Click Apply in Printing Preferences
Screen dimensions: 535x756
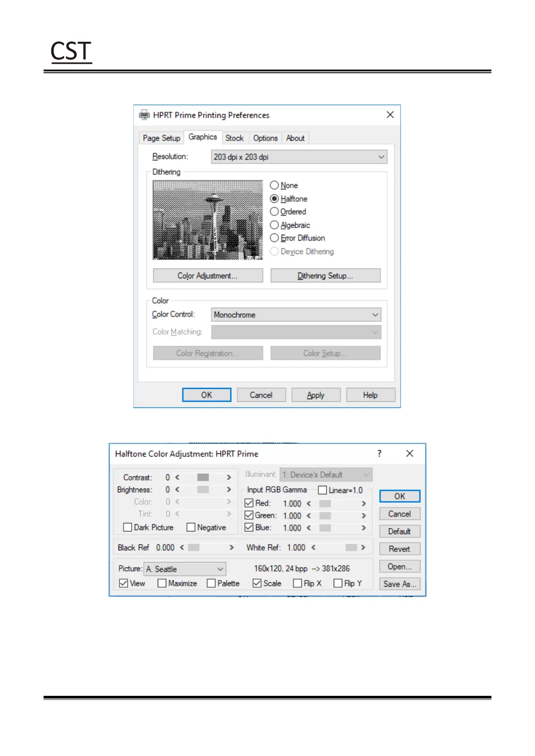[x=316, y=395]
